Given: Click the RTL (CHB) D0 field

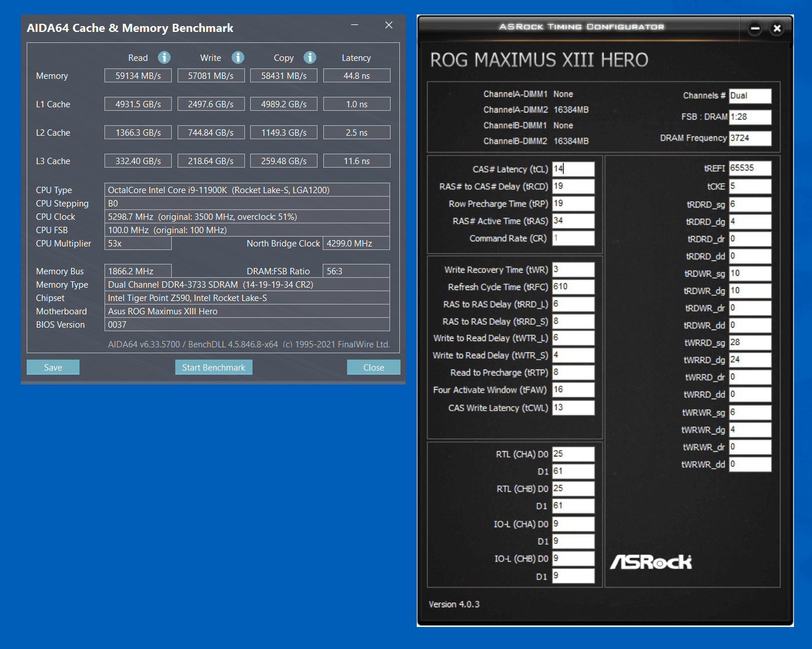Looking at the screenshot, I should (x=573, y=488).
